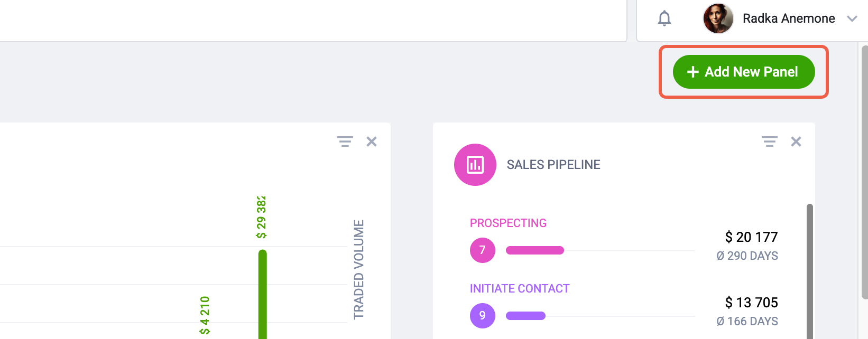868x339 pixels.
Task: Click the Initiate Contact badge showing 9
Action: click(x=483, y=316)
